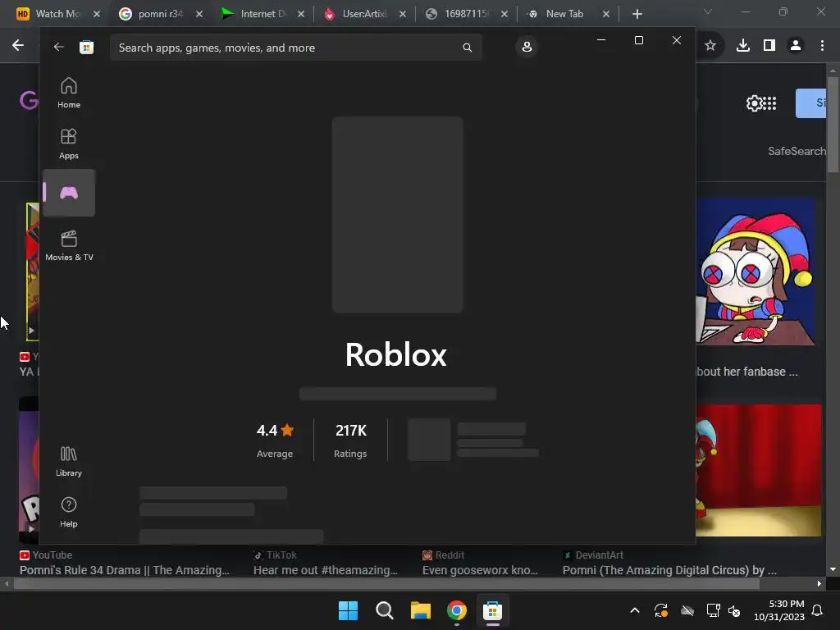The height and width of the screenshot is (630, 840).
Task: Click the Store back arrow
Action: tap(58, 47)
